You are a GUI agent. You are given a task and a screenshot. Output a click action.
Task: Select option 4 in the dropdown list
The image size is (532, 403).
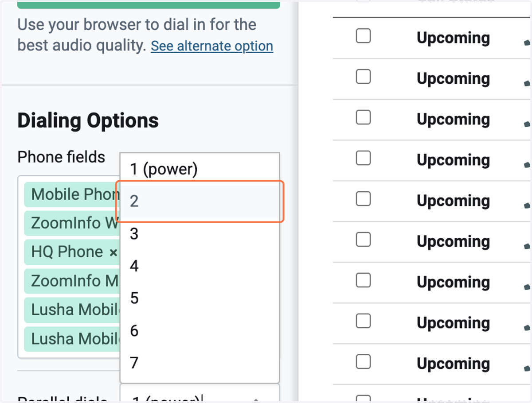(199, 266)
